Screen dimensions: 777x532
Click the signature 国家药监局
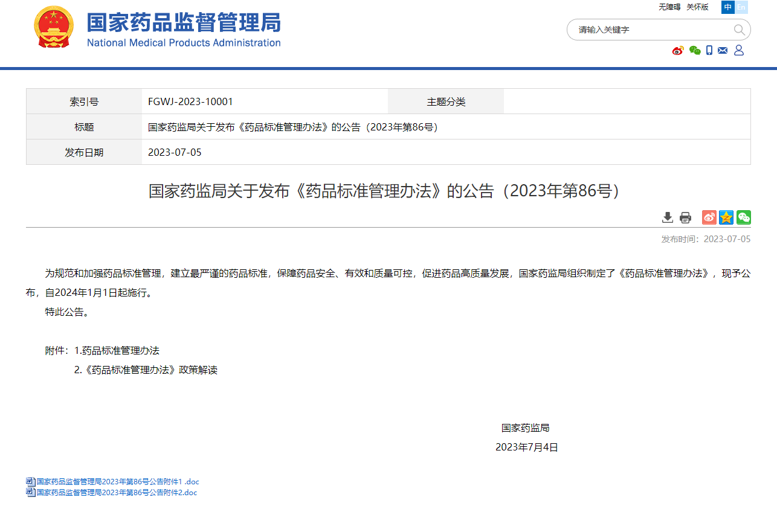click(525, 428)
